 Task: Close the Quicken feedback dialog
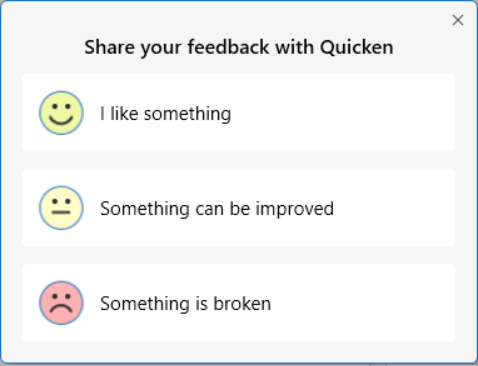458,20
